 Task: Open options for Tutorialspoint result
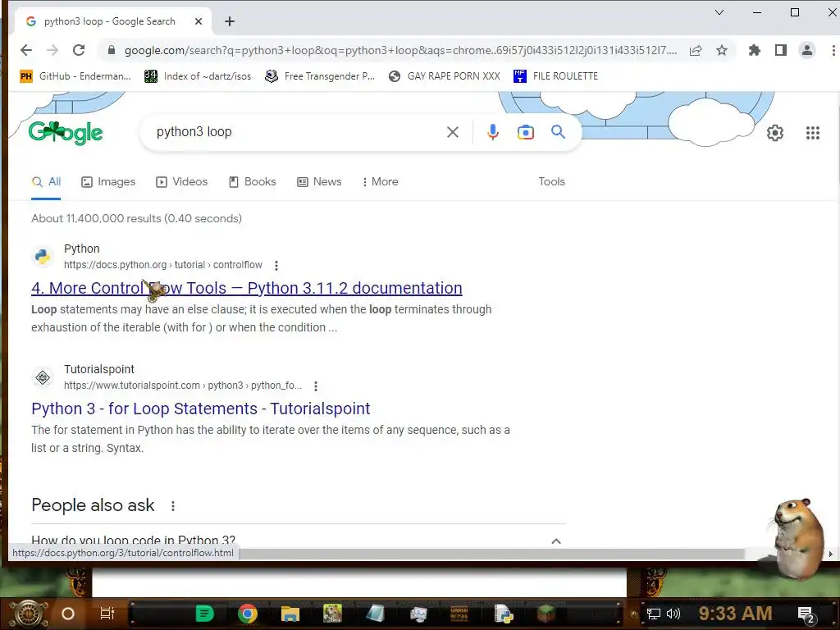pyautogui.click(x=316, y=386)
